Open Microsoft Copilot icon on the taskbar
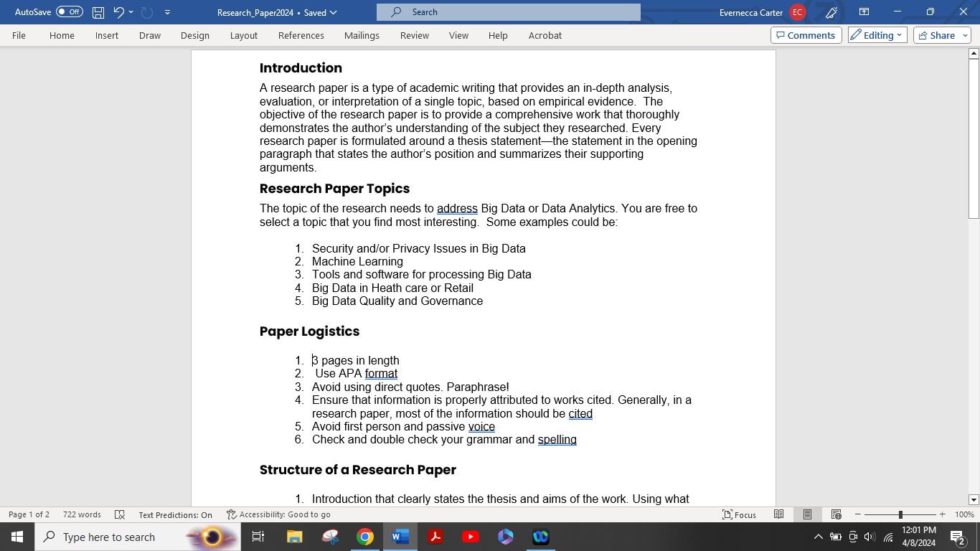This screenshot has width=980, height=551. click(506, 537)
